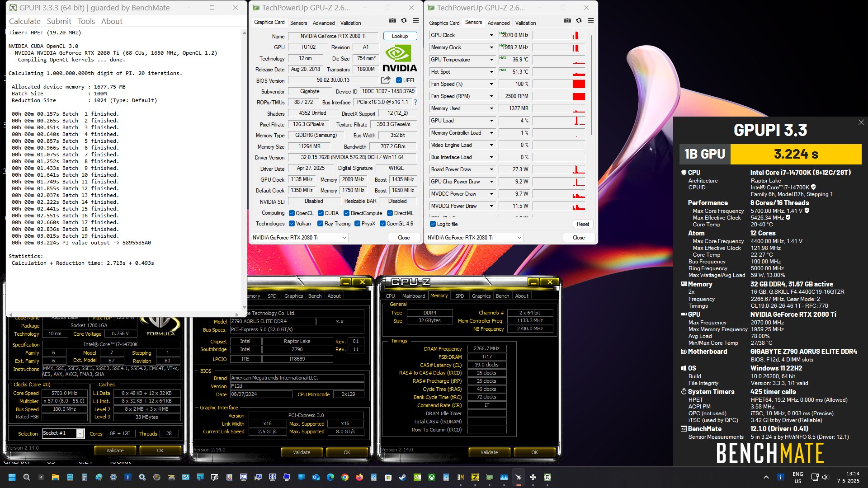The height and width of the screenshot is (488, 868).
Task: Switch to Advanced tab in left GPU-Z window
Action: pos(324,23)
